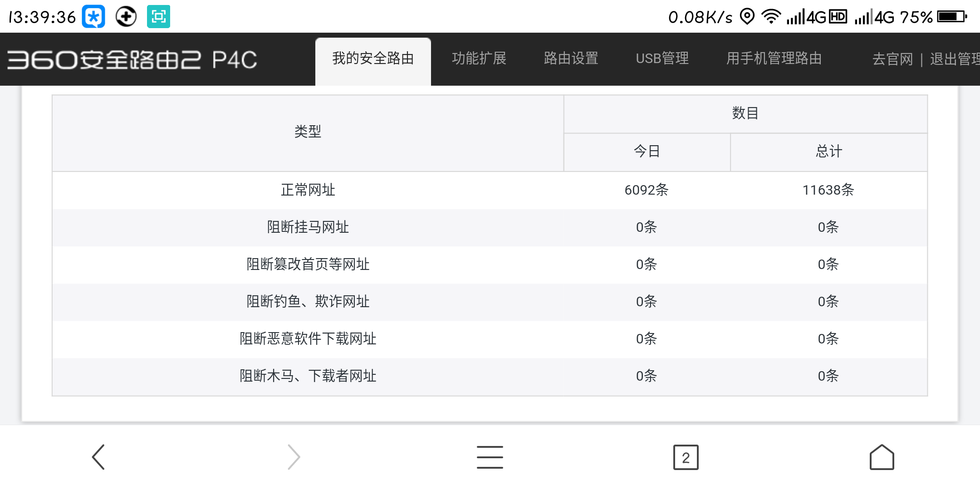Open the 用手机管理路由 tab
980x490 pixels.
click(774, 59)
